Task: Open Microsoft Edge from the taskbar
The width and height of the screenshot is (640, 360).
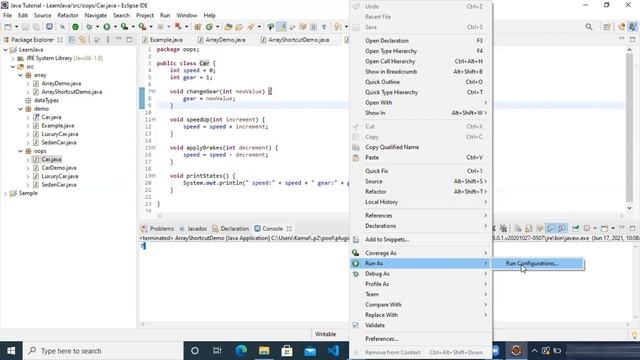Action: (241, 351)
